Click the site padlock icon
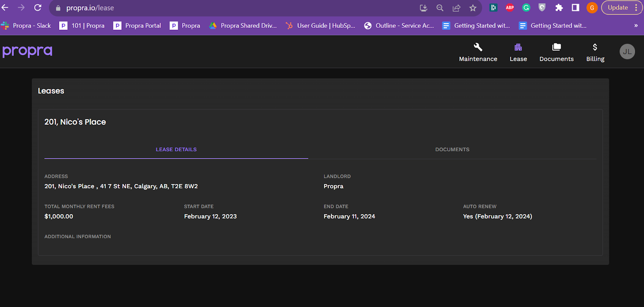 [58, 8]
